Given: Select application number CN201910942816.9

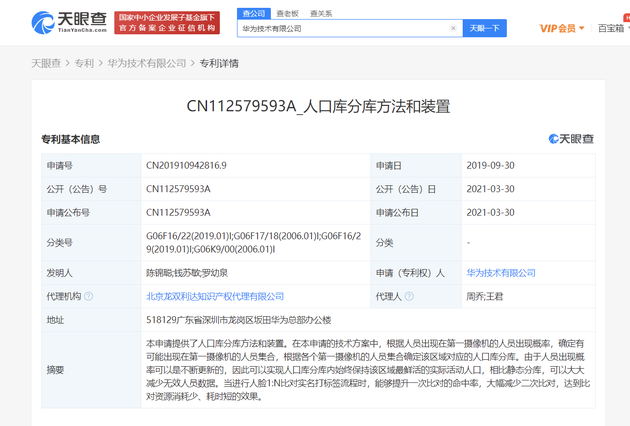Looking at the screenshot, I should 186,165.
